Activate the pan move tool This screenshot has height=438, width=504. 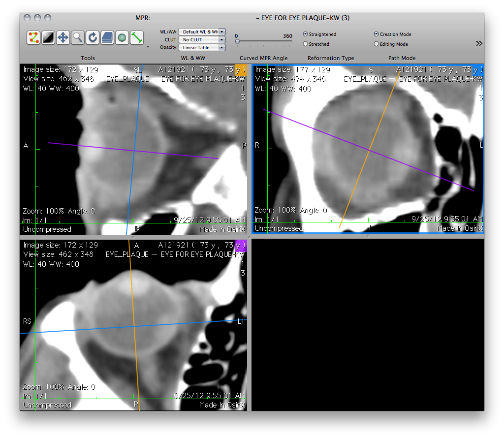63,37
